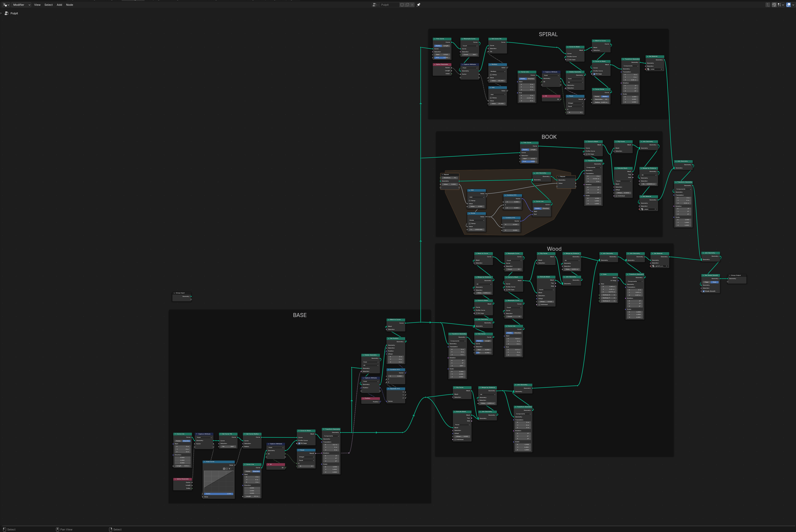Open the Select menu

pyautogui.click(x=49, y=5)
